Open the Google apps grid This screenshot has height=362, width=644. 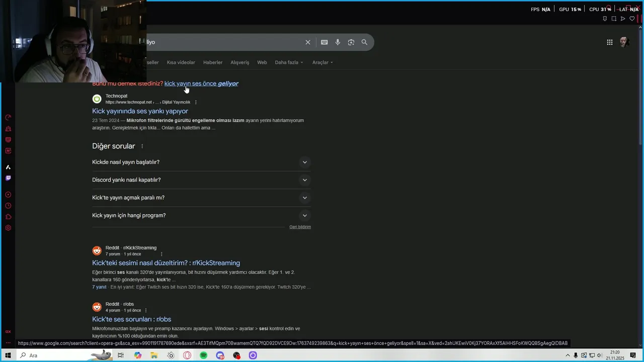[x=610, y=42]
